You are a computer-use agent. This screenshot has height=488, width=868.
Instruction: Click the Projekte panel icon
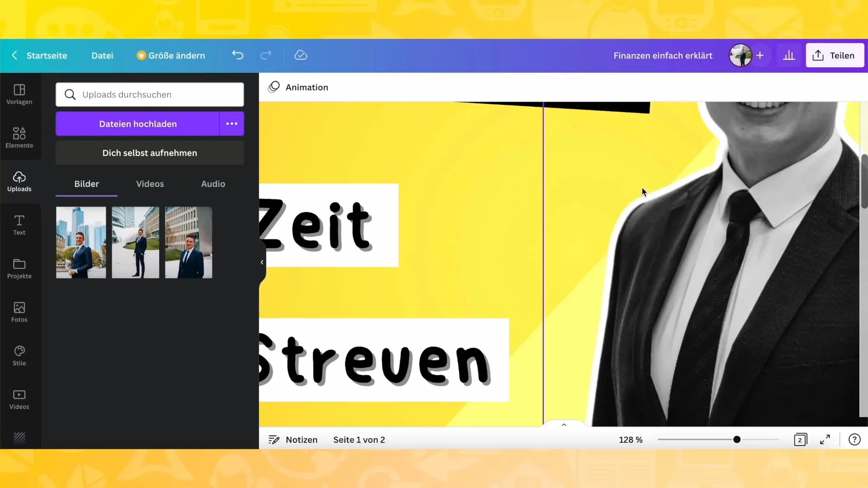click(x=19, y=267)
